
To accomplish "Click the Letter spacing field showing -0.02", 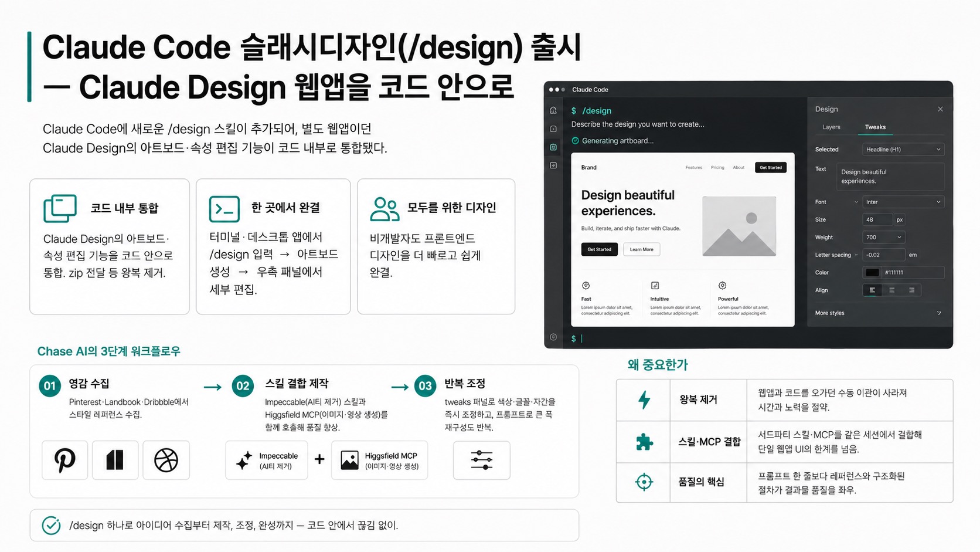I will (883, 255).
